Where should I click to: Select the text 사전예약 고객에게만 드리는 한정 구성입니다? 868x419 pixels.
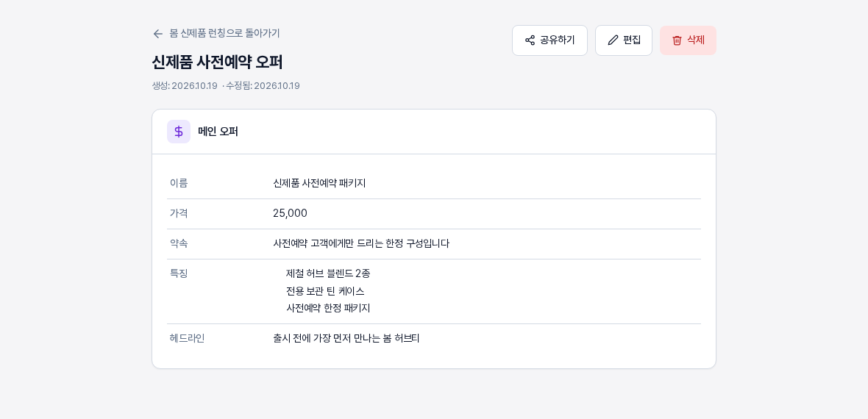(361, 243)
